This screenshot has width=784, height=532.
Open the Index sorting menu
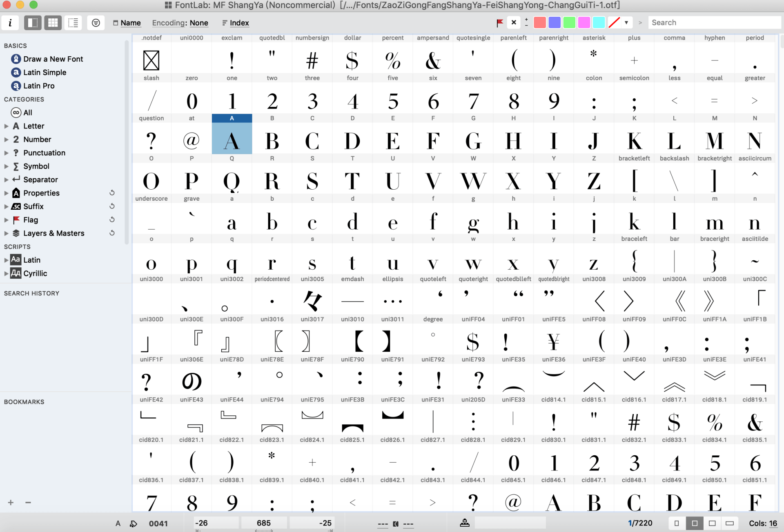click(x=239, y=23)
